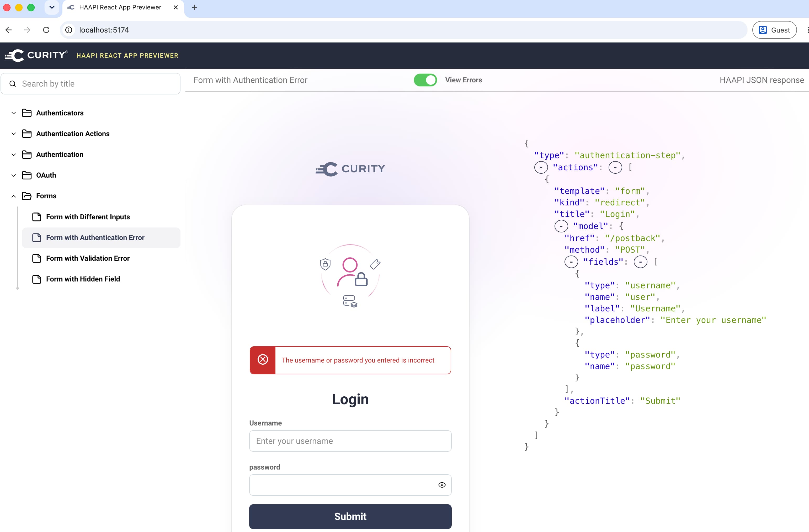Click the password input field
Image resolution: width=809 pixels, height=532 pixels.
(x=350, y=485)
